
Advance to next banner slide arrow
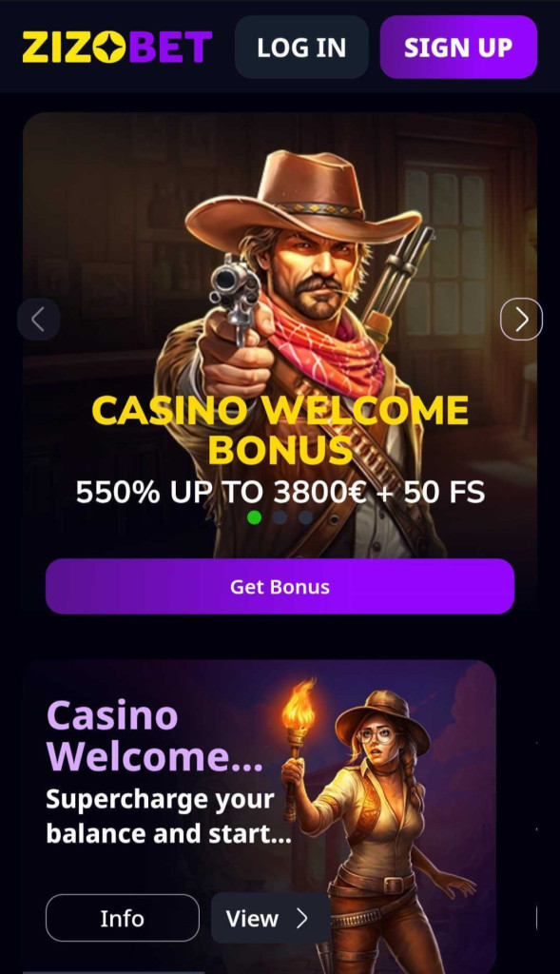coord(522,320)
